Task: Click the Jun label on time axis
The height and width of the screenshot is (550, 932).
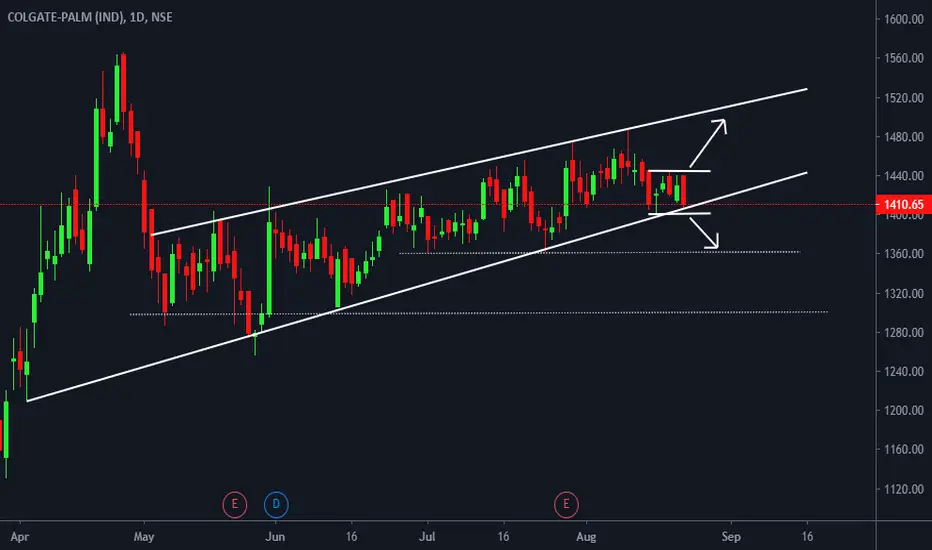Action: pos(275,536)
